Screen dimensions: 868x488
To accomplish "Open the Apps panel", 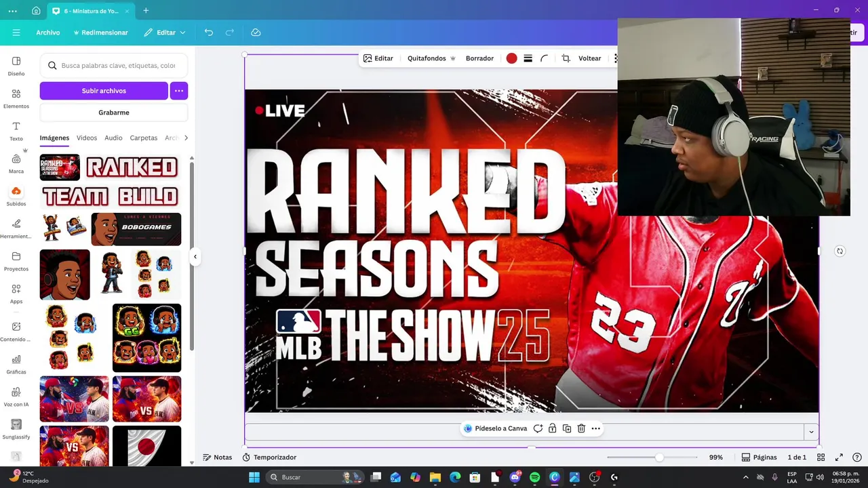I will (16, 293).
